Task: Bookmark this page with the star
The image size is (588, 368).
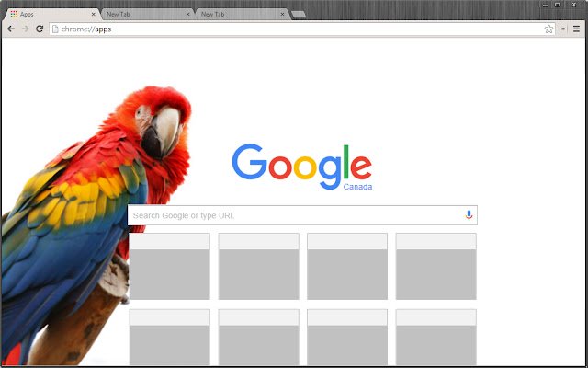Action: pyautogui.click(x=548, y=29)
